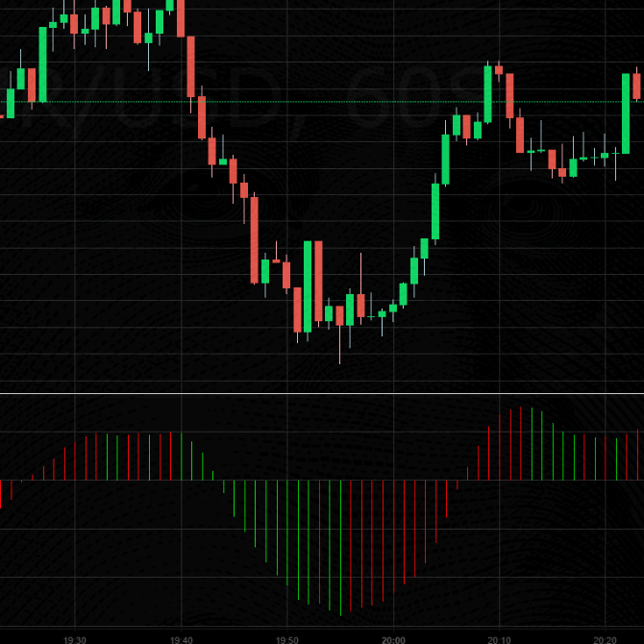Click the tall red candle just after 19:40

(191, 67)
